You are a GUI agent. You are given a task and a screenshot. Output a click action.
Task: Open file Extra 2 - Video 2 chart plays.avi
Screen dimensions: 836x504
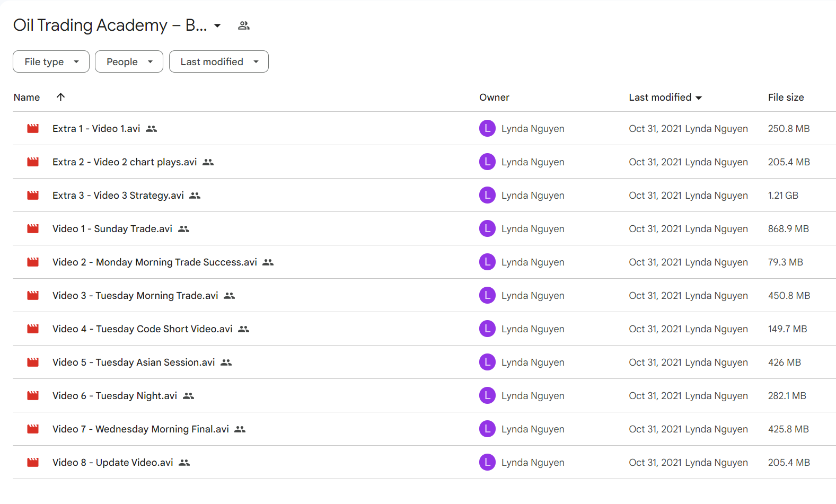point(125,162)
